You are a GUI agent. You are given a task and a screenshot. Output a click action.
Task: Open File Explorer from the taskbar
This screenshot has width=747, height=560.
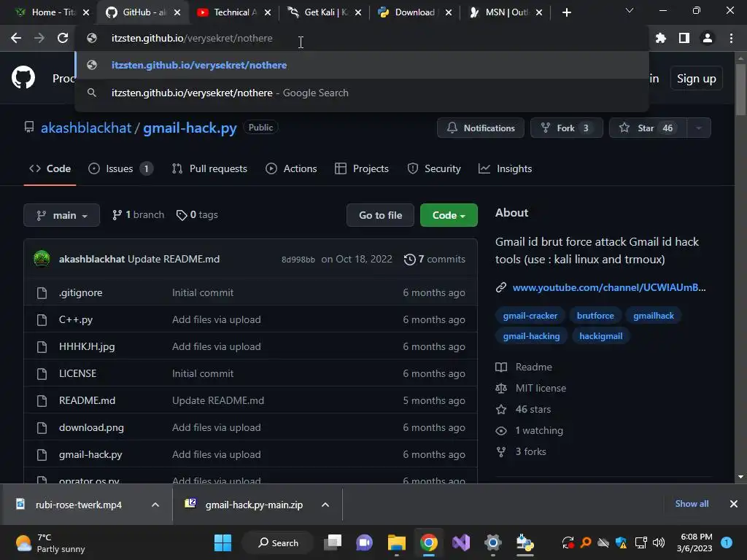[x=396, y=542]
